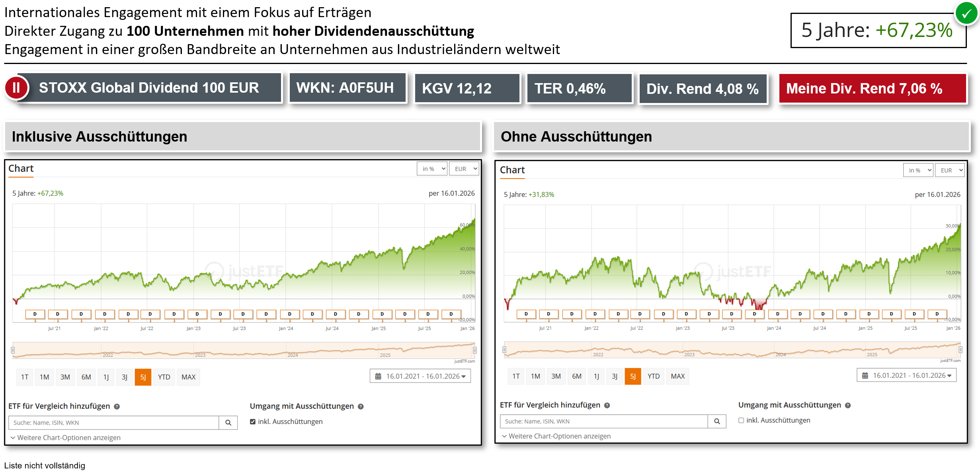
Task: Open the EUR currency dropdown in right chart
Action: coord(949,170)
